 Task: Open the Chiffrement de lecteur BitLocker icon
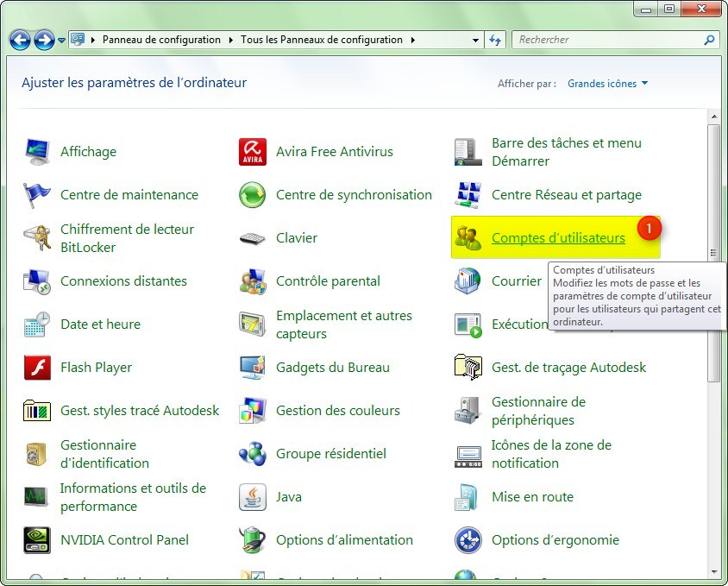[37, 238]
